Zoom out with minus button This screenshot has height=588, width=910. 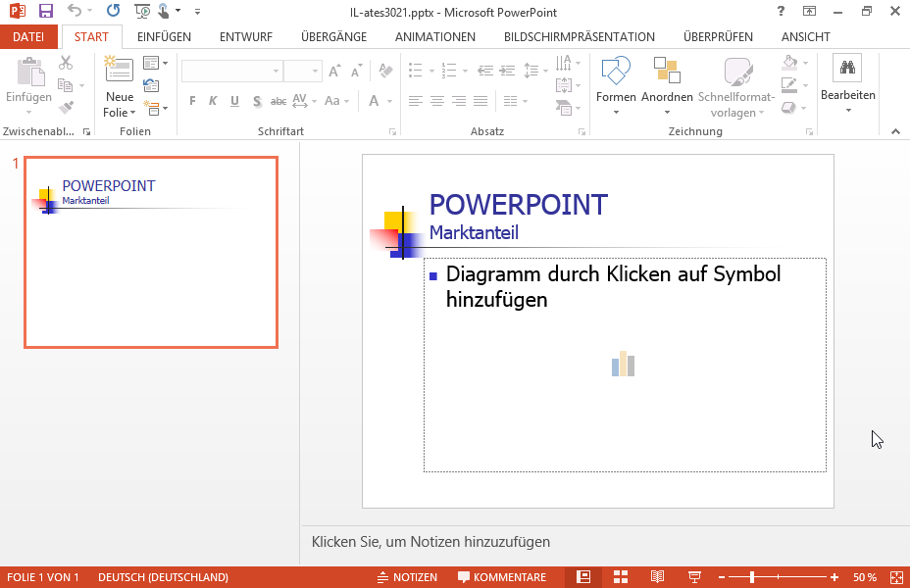click(x=722, y=577)
